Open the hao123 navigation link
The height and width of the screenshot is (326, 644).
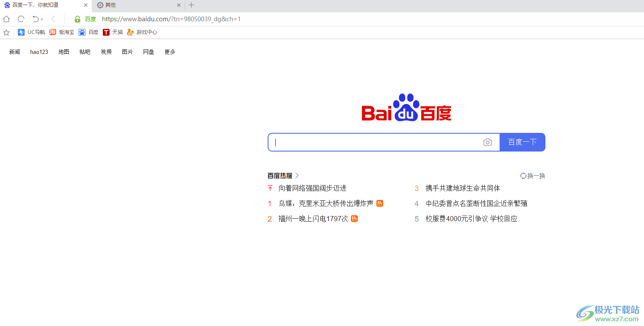[x=39, y=52]
